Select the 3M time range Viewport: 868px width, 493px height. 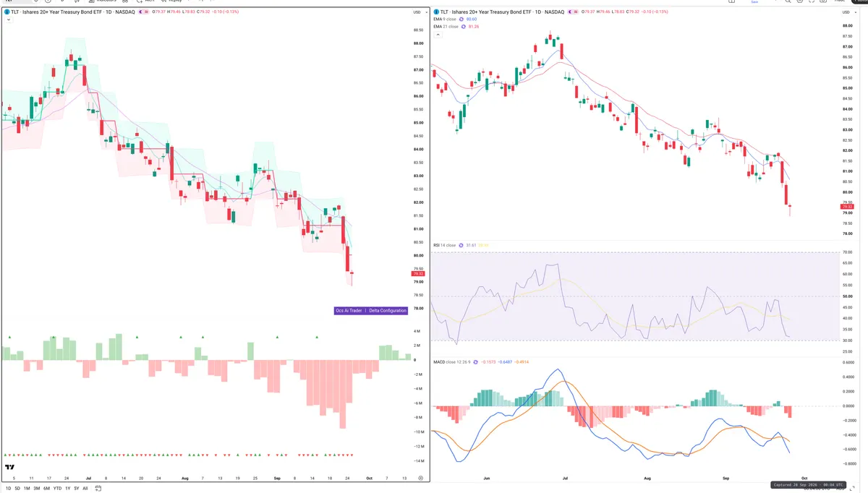click(37, 489)
